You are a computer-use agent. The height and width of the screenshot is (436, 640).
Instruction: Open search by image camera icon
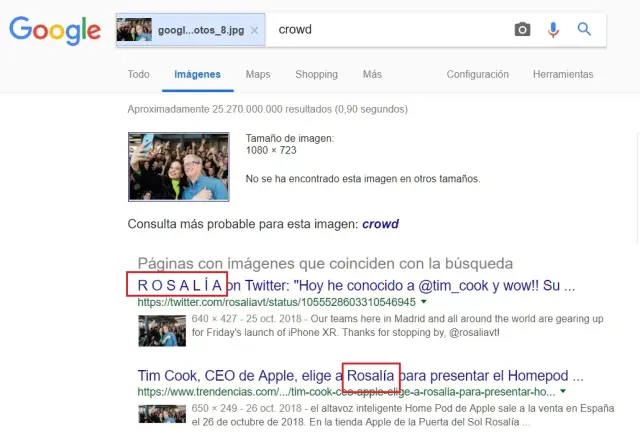[522, 30]
